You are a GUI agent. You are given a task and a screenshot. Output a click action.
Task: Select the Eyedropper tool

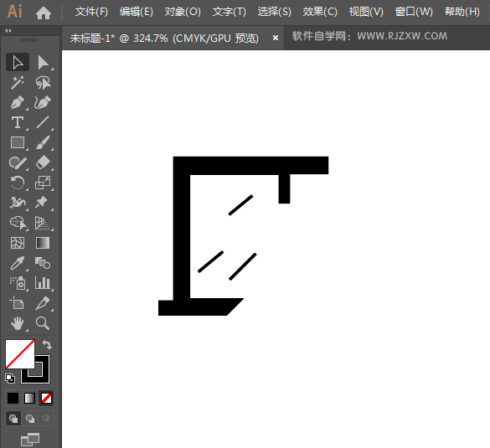pos(18,263)
